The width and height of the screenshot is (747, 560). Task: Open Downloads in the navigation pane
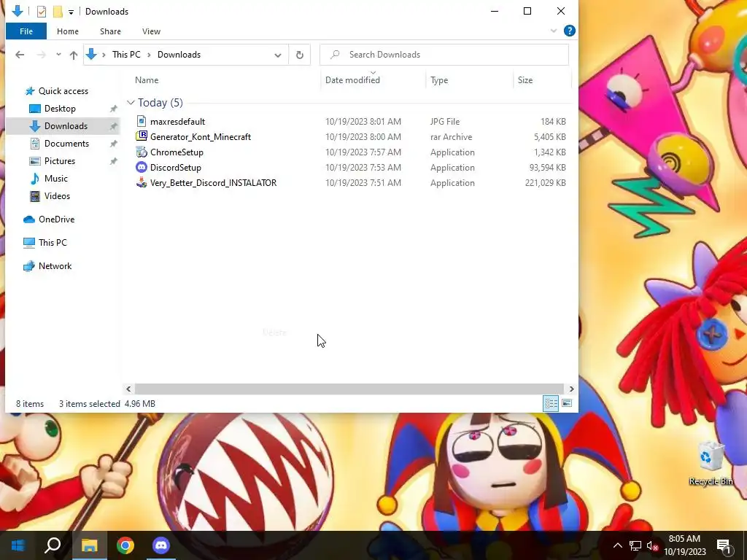[x=66, y=126]
